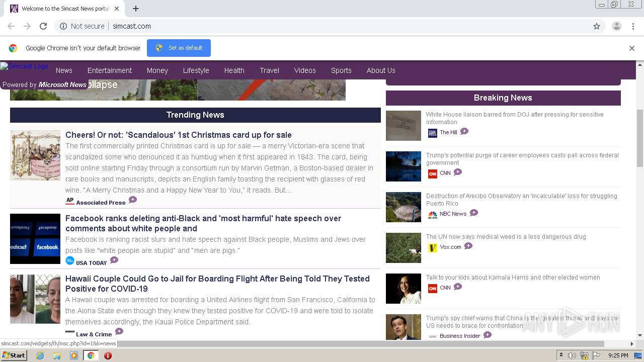Click the browser back arrow
Viewport: 644px width, 362px height.
[x=11, y=26]
